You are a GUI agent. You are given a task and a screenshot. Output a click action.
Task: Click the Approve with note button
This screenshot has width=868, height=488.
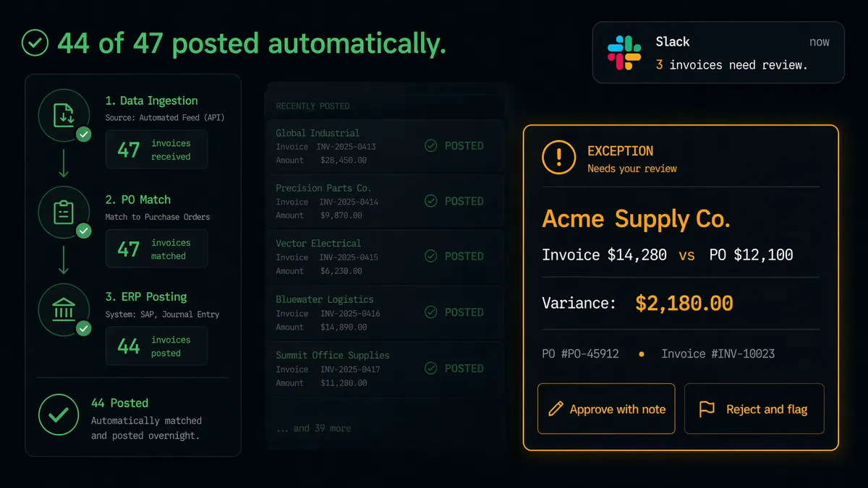606,408
